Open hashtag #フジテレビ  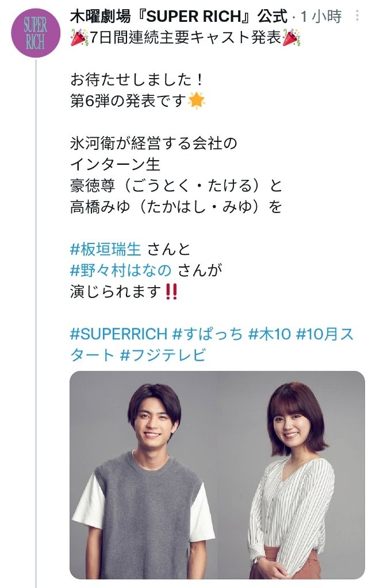tap(163, 355)
